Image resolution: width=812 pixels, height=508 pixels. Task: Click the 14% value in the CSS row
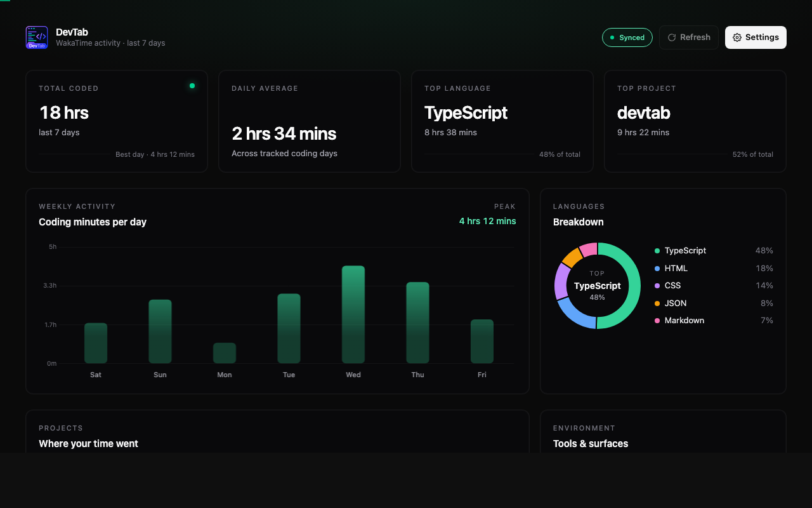coord(764,286)
